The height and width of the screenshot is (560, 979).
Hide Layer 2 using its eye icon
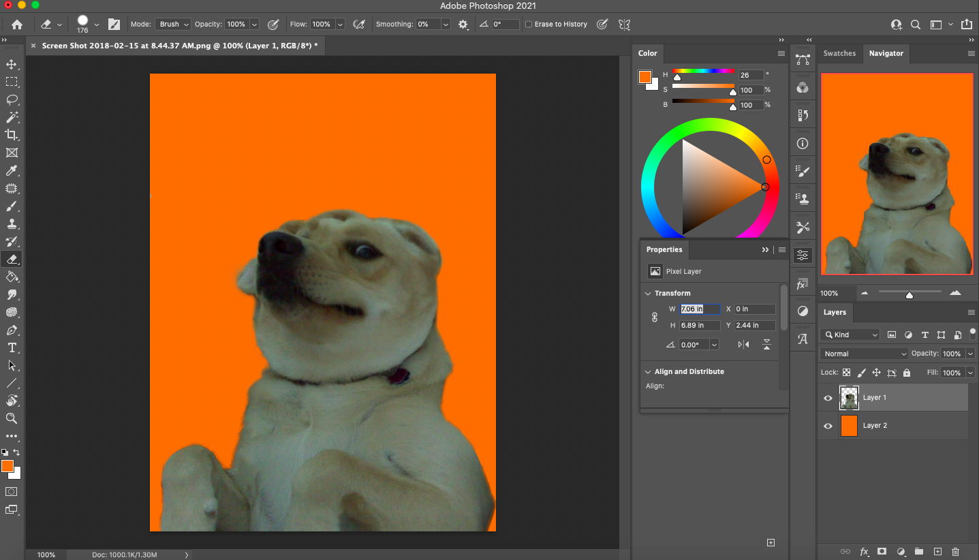point(828,426)
